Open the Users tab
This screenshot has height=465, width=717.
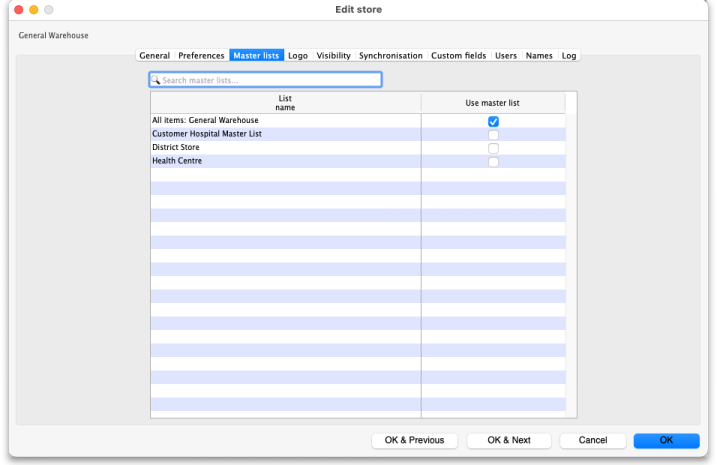tap(506, 56)
